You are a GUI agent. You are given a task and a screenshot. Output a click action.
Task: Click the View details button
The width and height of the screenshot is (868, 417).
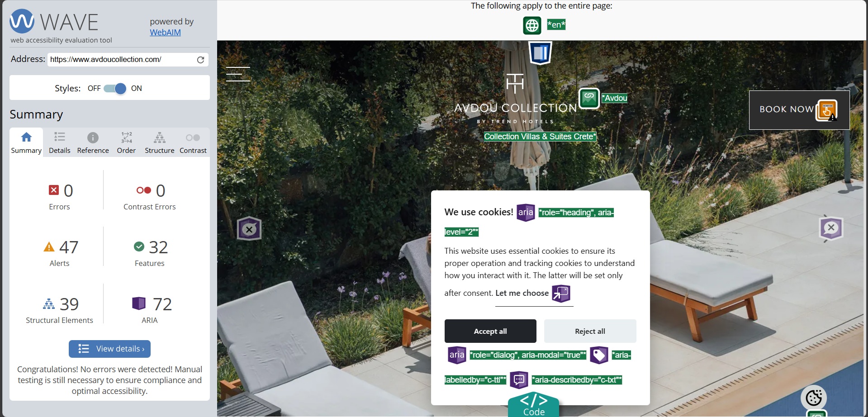(109, 349)
